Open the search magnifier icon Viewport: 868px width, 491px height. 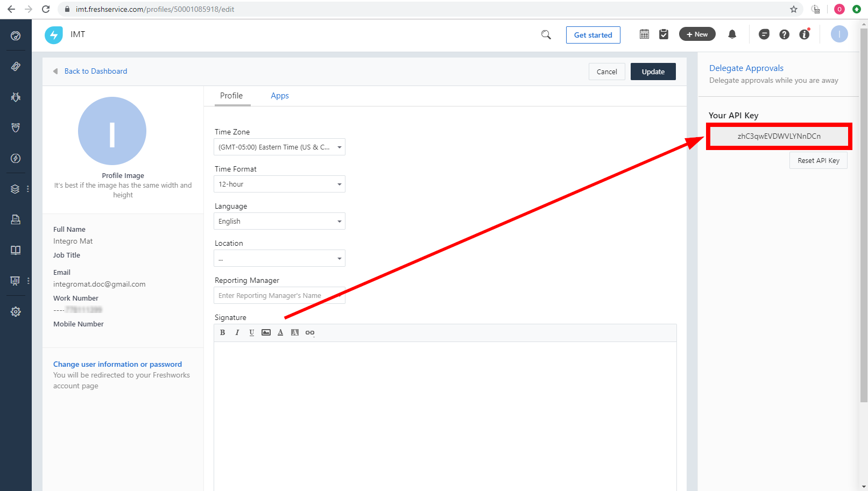coord(546,35)
